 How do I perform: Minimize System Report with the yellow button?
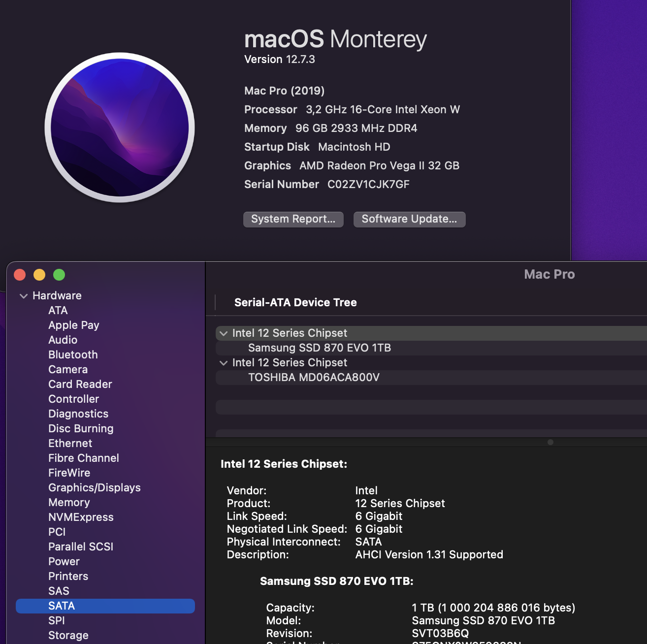pos(39,275)
